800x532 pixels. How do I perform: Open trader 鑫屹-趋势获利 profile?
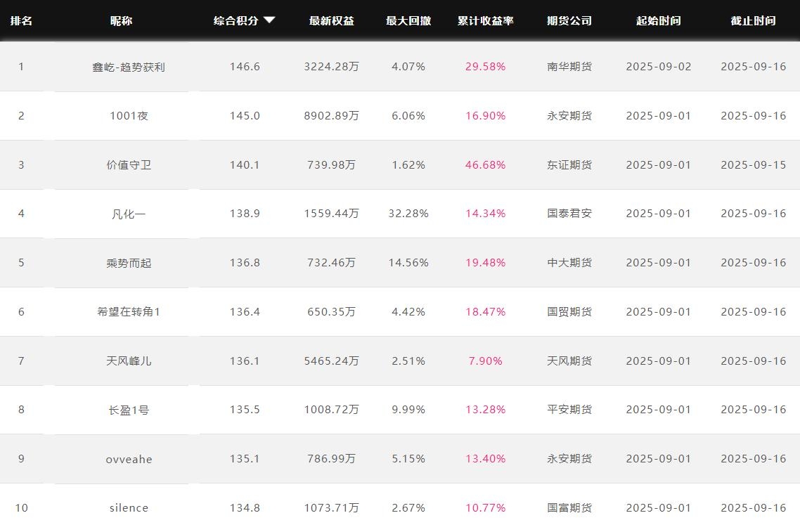[x=129, y=67]
